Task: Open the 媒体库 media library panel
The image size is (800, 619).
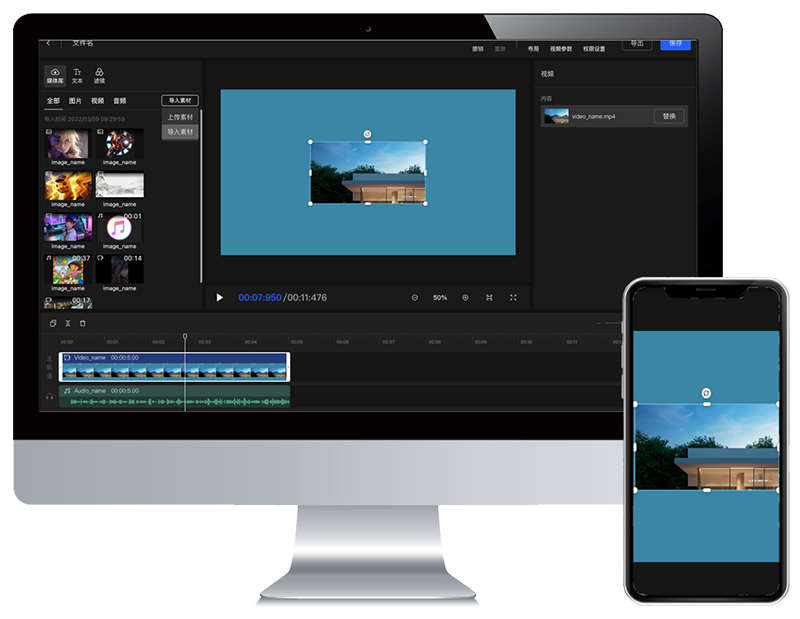Action: pyautogui.click(x=55, y=75)
